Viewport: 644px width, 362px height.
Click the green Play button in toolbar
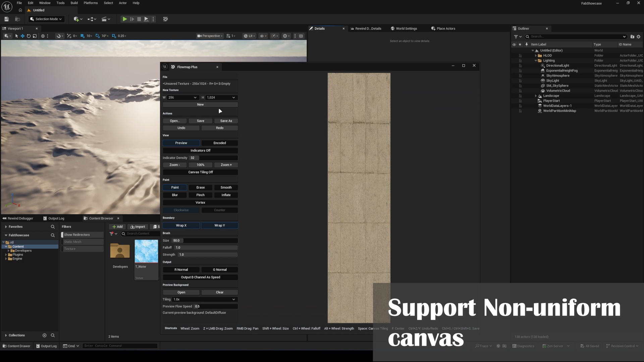coord(124,19)
